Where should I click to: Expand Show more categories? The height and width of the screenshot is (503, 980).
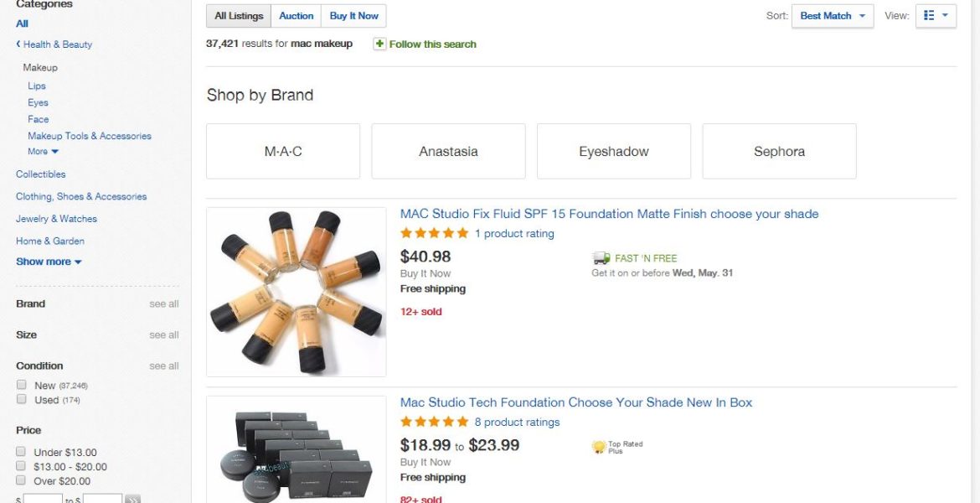tap(49, 262)
